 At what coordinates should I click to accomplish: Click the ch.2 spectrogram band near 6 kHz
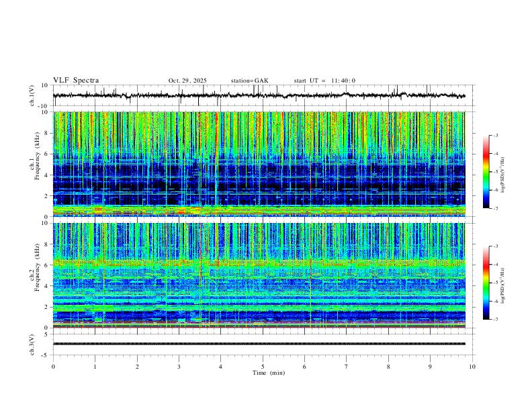pyautogui.click(x=259, y=263)
